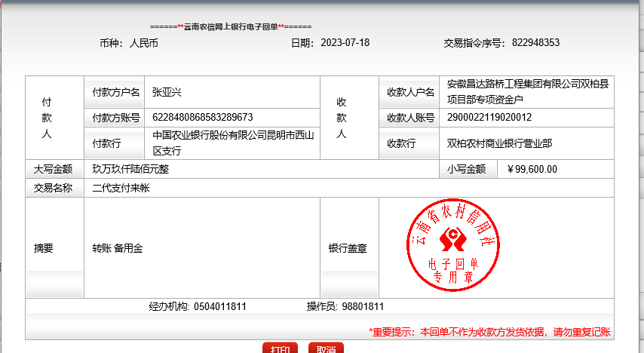Click the summary text 转账 备用金
This screenshot has width=644, height=353.
point(117,247)
